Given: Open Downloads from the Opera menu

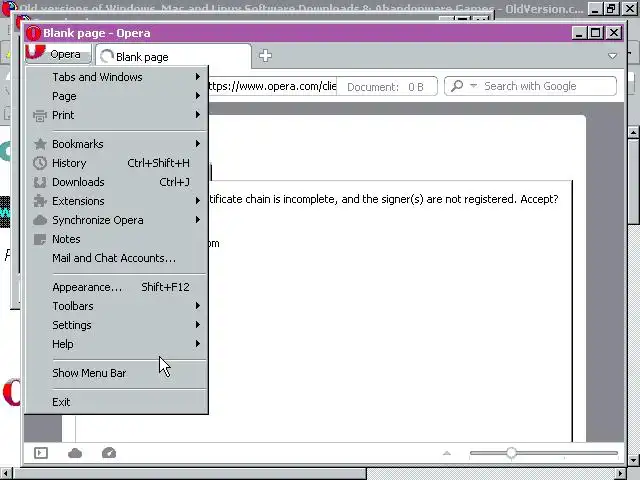Looking at the screenshot, I should coord(116,182).
